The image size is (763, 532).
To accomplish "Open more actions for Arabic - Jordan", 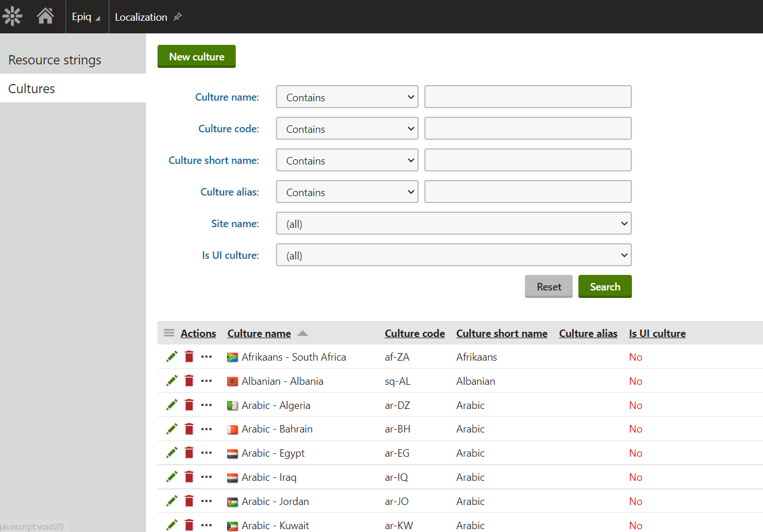I will click(x=206, y=501).
